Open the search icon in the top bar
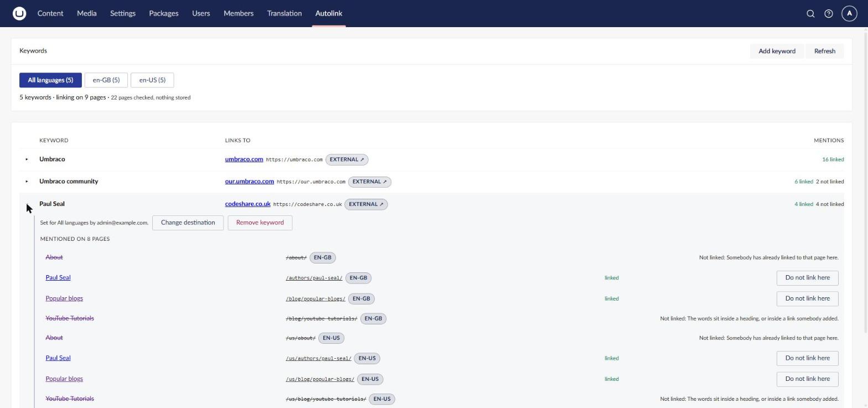 tap(810, 13)
